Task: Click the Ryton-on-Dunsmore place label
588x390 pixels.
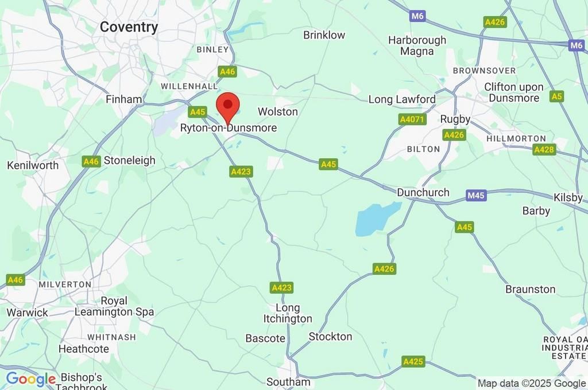Action: tap(229, 128)
